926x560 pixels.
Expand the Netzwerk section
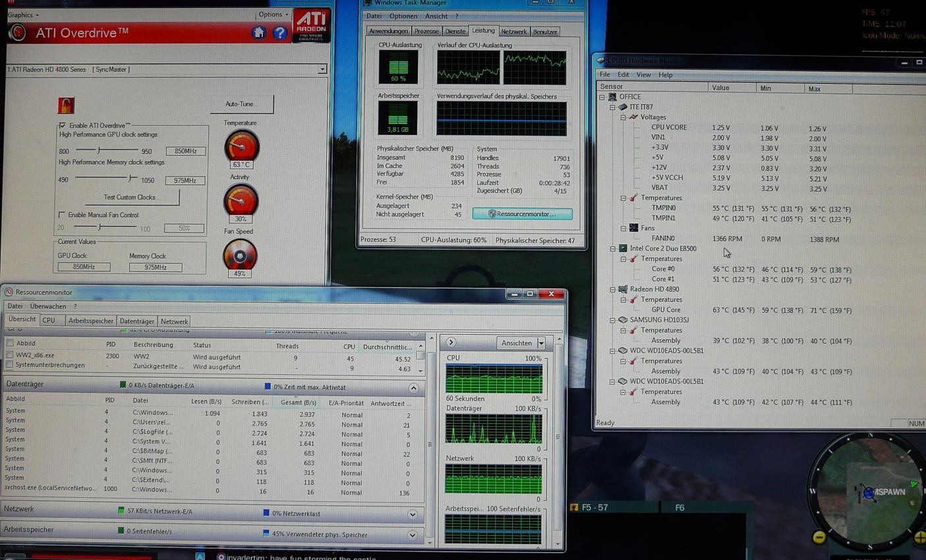[x=413, y=514]
